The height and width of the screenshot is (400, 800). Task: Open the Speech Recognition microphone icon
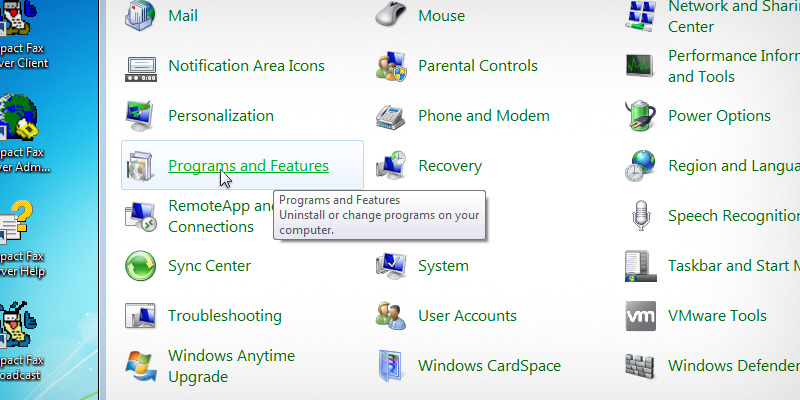[640, 216]
